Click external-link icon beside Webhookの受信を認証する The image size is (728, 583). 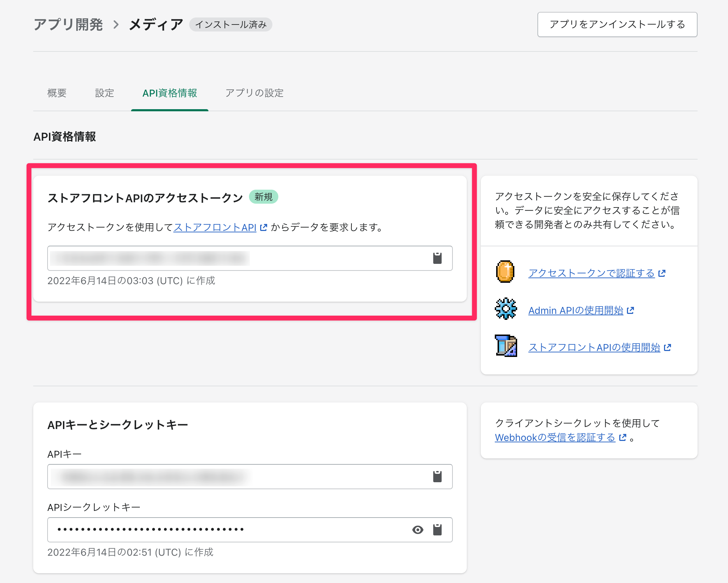pos(622,437)
